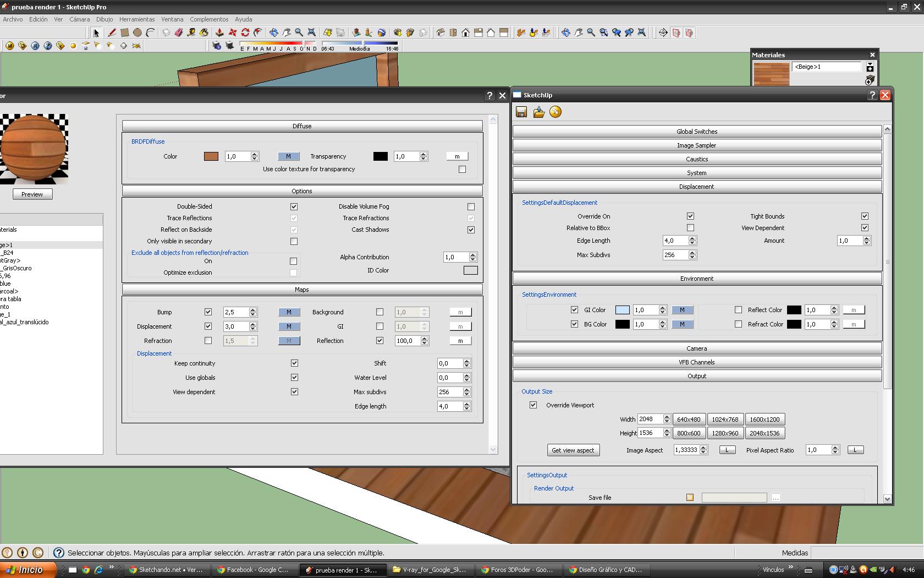Select the arrow Select tool in the toolbar
The image size is (924, 578).
[96, 32]
